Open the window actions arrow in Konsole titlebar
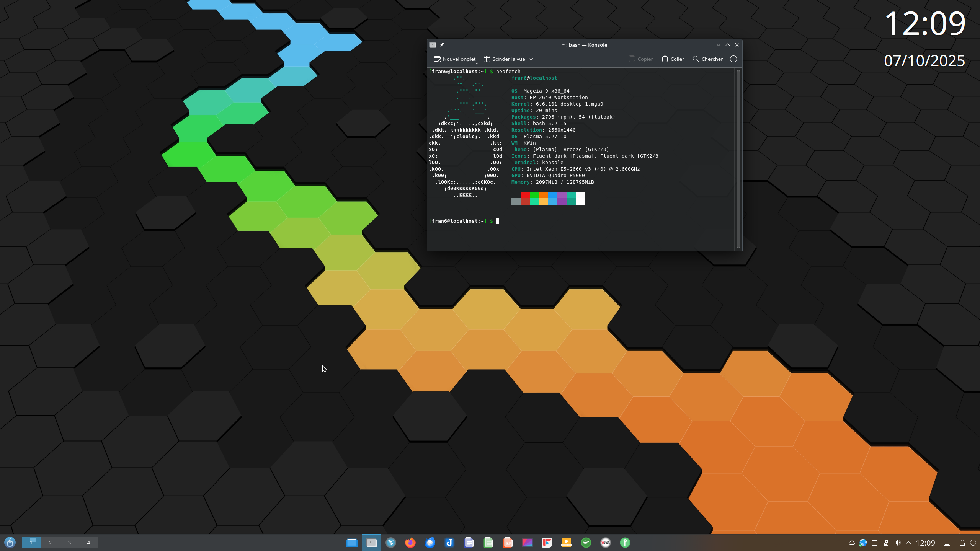The width and height of the screenshot is (980, 551). click(719, 45)
